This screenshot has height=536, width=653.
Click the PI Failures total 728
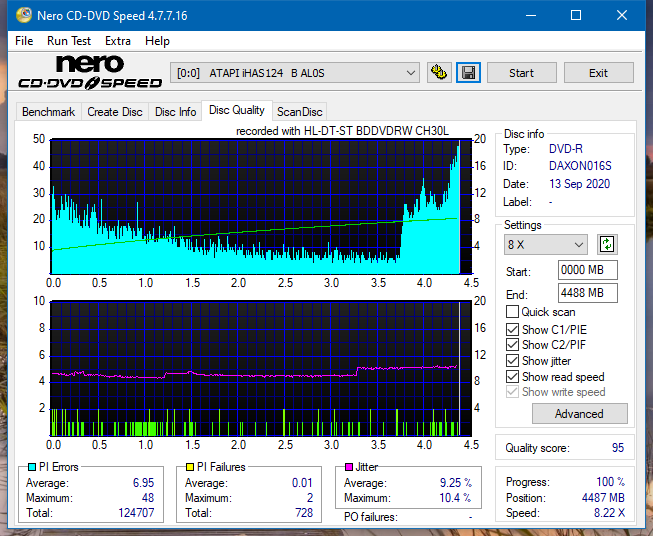pos(304,513)
